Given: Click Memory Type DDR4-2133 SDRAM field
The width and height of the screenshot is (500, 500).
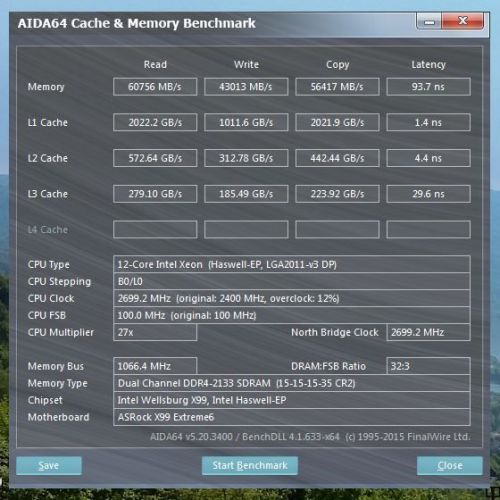Looking at the screenshot, I should coord(292,383).
